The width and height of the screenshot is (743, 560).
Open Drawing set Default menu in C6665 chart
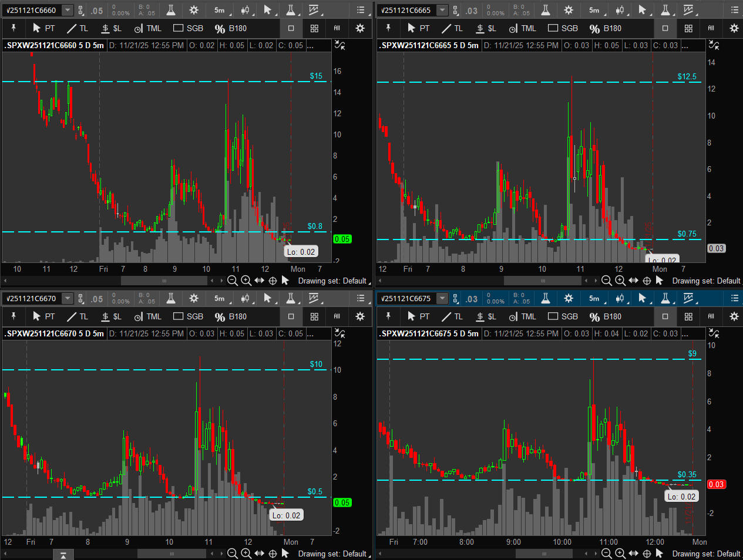pyautogui.click(x=707, y=281)
